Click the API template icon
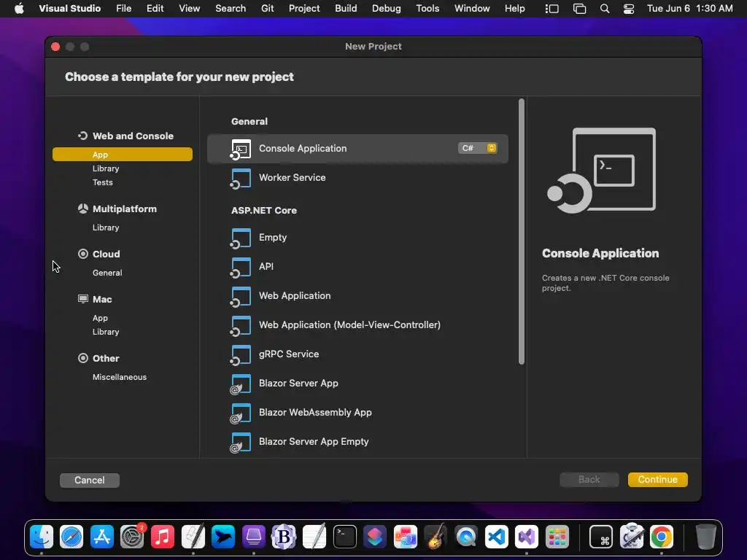Image resolution: width=747 pixels, height=560 pixels. point(241,268)
